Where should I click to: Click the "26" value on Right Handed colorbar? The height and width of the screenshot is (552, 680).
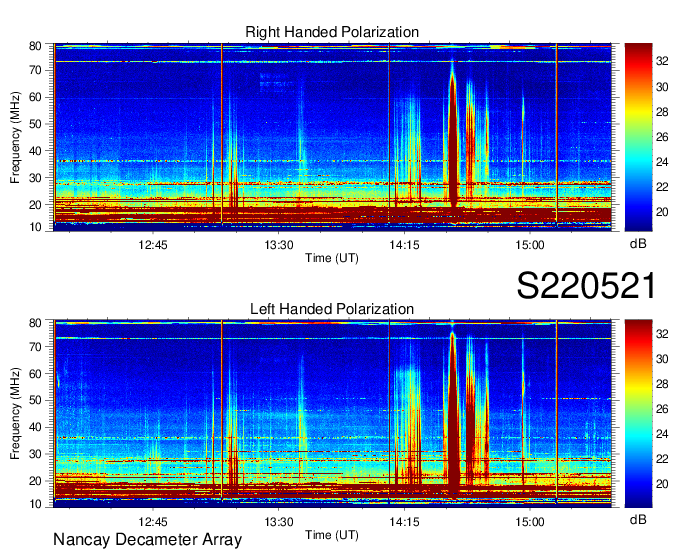point(662,137)
